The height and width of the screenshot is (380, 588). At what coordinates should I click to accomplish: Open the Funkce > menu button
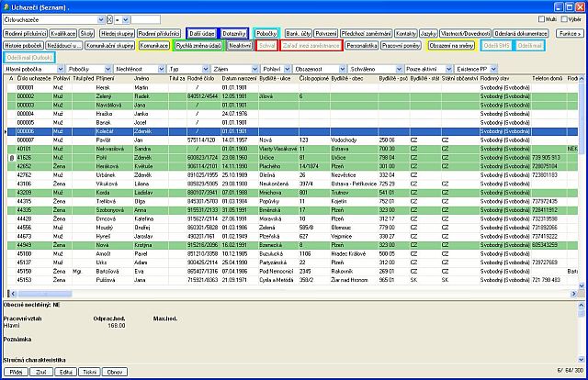pyautogui.click(x=570, y=34)
